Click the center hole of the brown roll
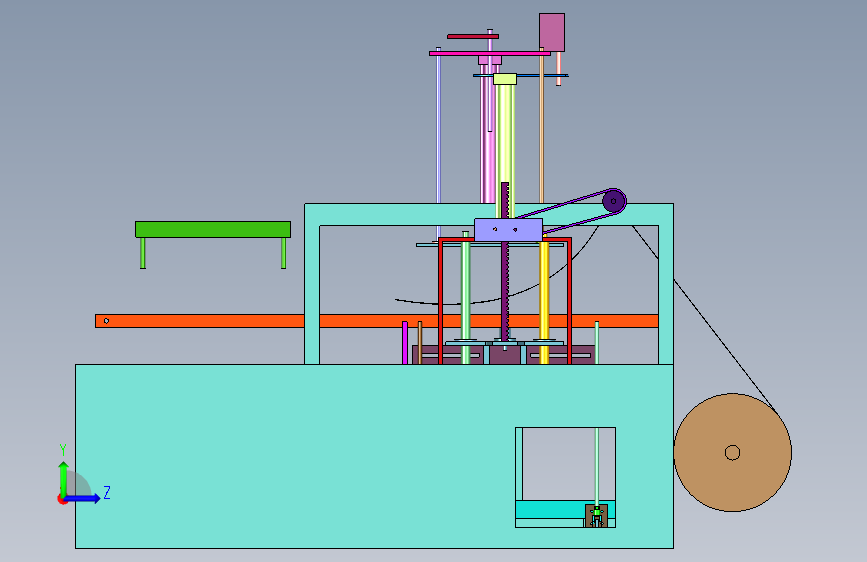The image size is (867, 562). [x=733, y=452]
